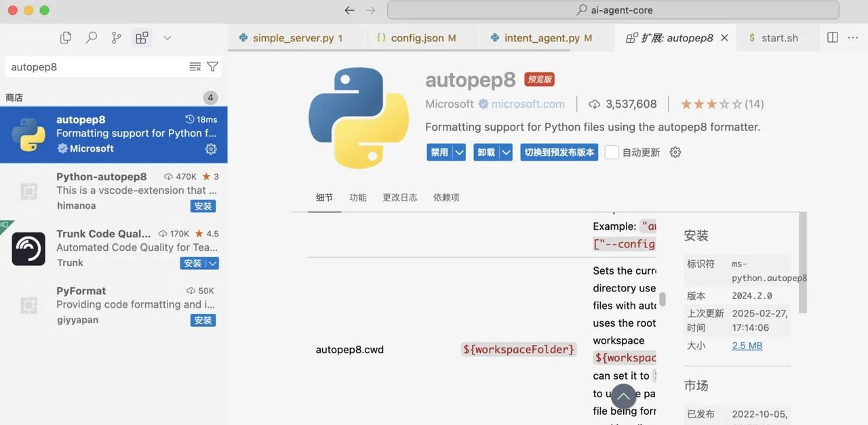Click the navigate back arrow
The height and width of the screenshot is (425, 868).
(349, 10)
